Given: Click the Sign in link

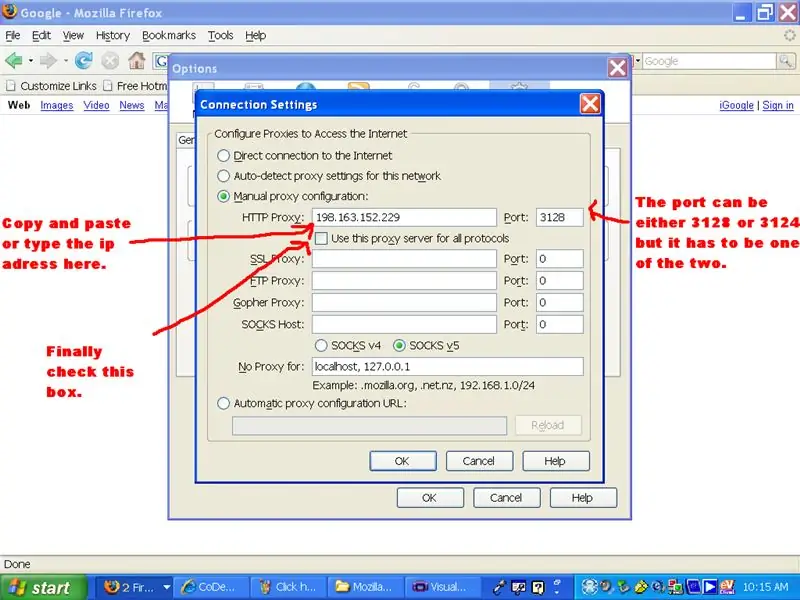Looking at the screenshot, I should click(x=778, y=105).
